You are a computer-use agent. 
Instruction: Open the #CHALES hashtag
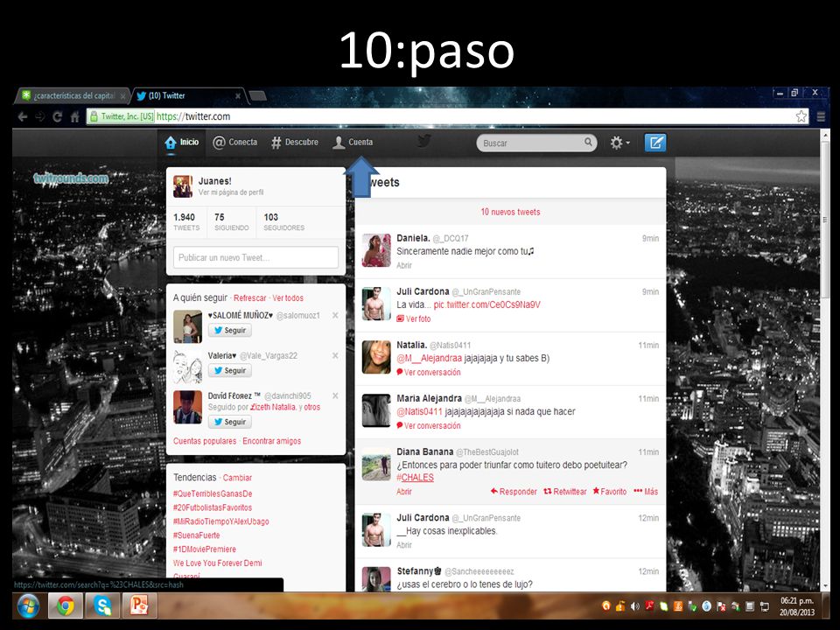coord(415,478)
